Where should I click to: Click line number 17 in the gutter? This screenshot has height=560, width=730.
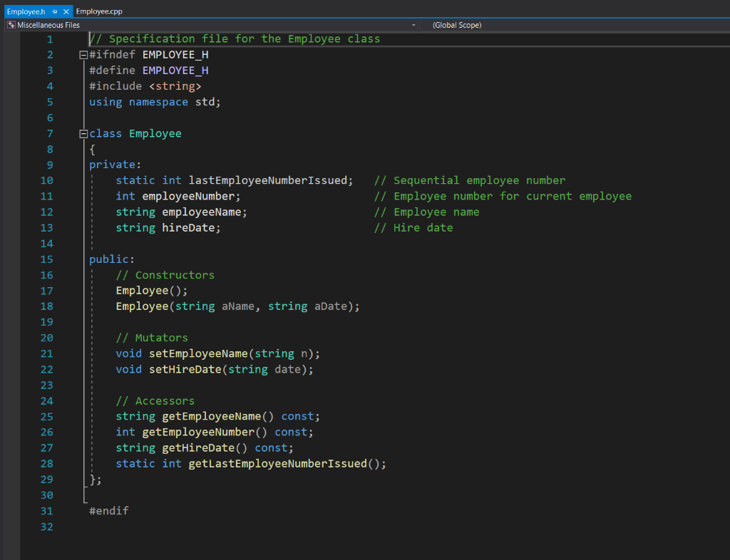click(x=46, y=291)
